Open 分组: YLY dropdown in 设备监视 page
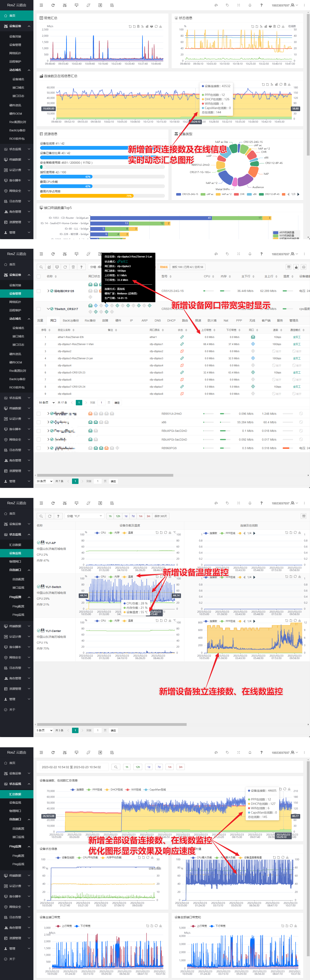This screenshot has width=310, height=980. 84,516
